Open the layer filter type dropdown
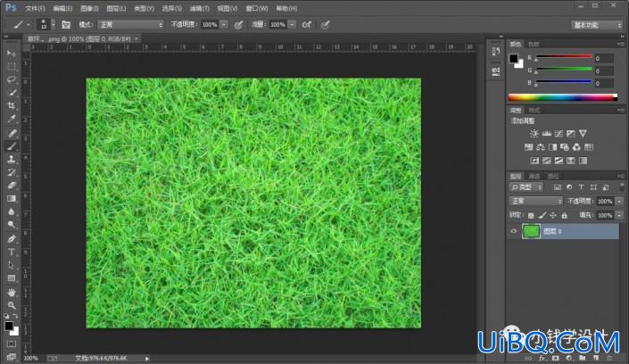The width and height of the screenshot is (629, 364). coord(526,187)
